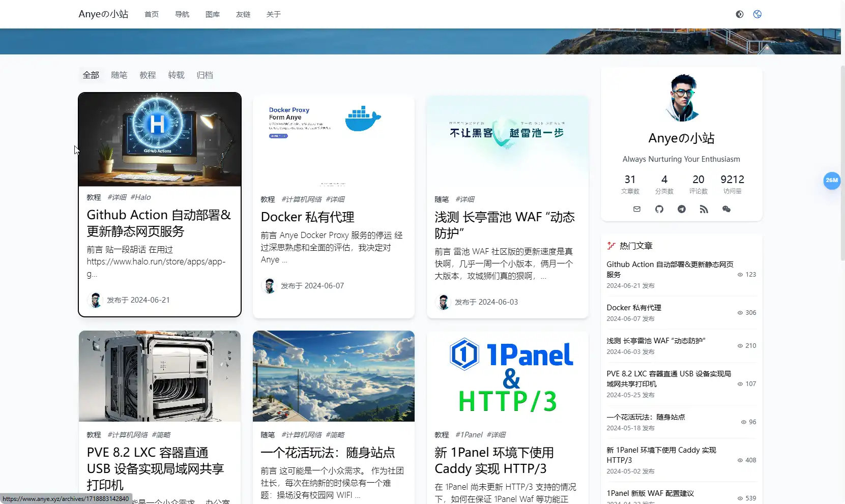Click the 发布于 2024-06-03 date text
845x504 pixels.
coord(486,302)
